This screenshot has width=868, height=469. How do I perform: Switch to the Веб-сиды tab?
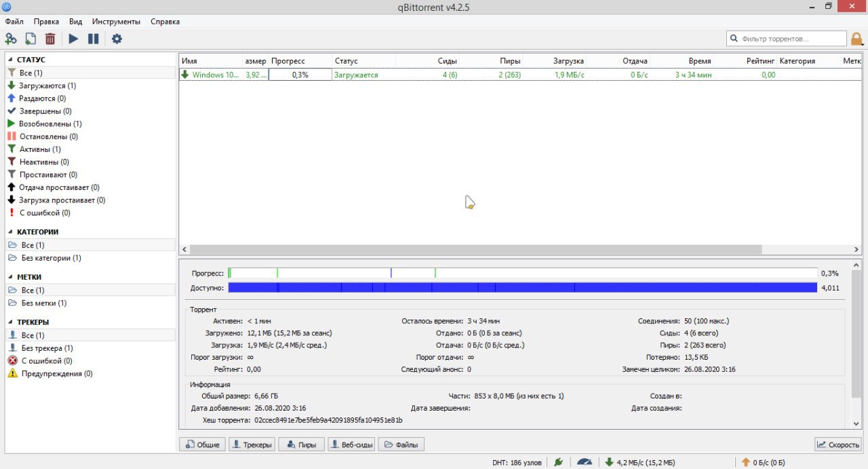[x=351, y=445]
